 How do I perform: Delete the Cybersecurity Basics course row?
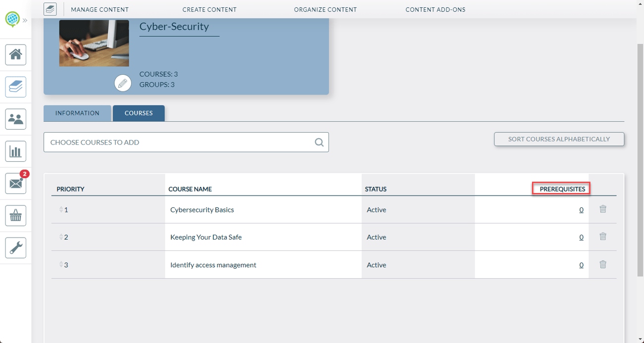coord(603,209)
